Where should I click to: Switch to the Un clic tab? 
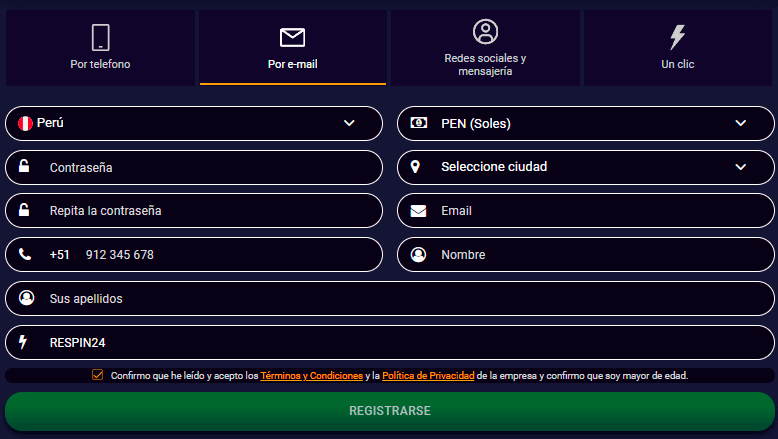(678, 48)
